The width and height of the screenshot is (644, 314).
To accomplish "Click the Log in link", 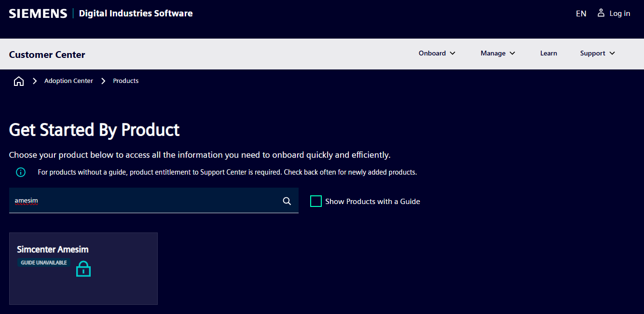I will 620,14.
